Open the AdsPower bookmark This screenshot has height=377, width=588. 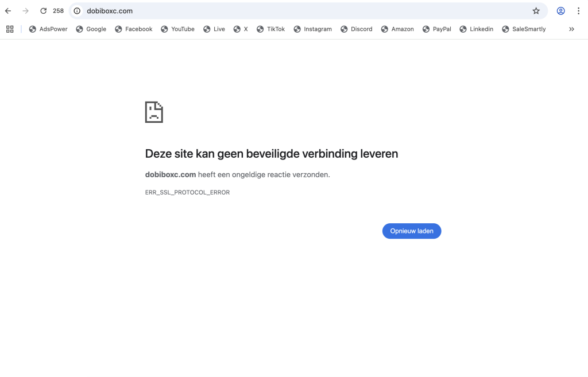[48, 29]
